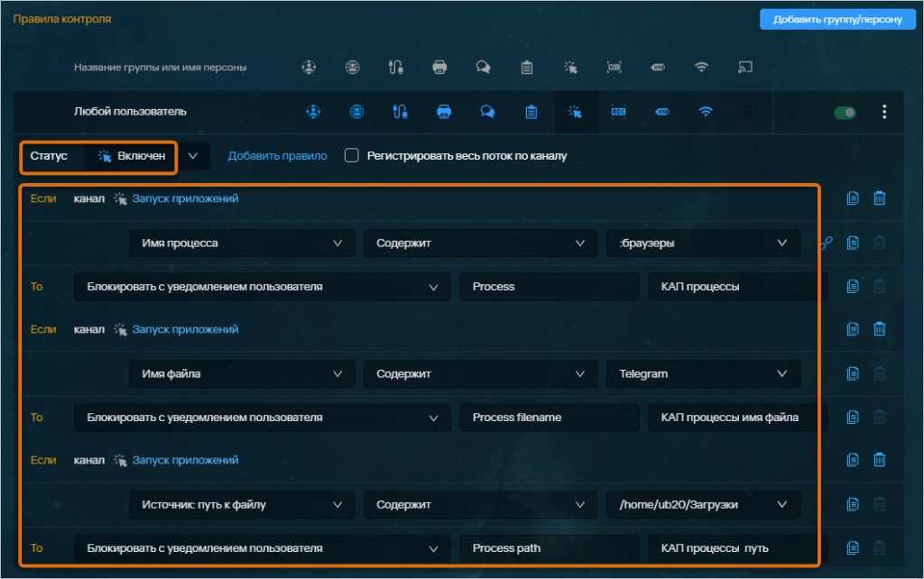Delete the first Если rule with trash icon
The width and height of the screenshot is (924, 579).
click(879, 198)
